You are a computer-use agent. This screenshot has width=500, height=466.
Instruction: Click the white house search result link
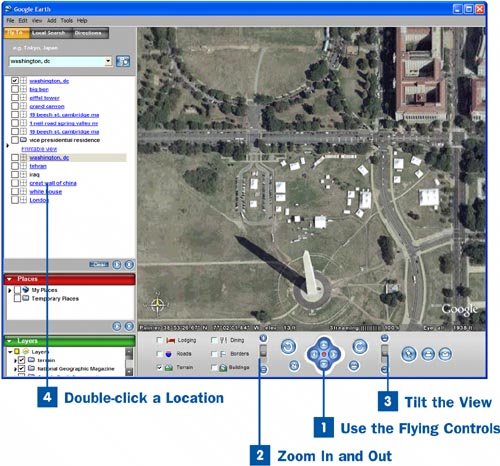tap(45, 192)
